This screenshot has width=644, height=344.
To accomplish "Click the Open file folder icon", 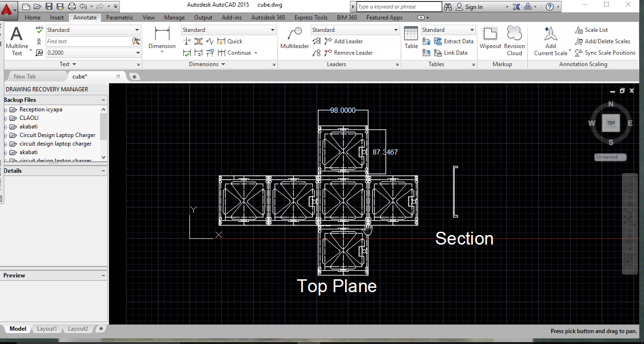I will pyautogui.click(x=38, y=7).
